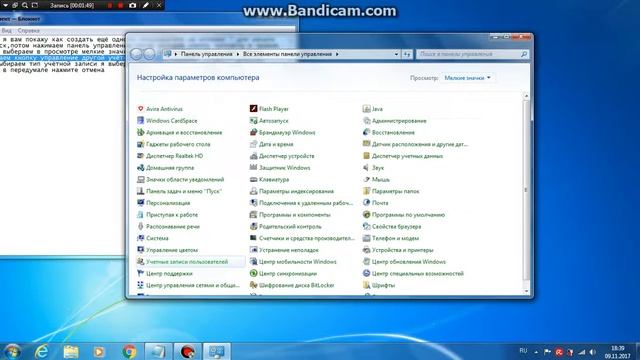
Task: Click Центр синхронизации icon
Action: point(253,273)
